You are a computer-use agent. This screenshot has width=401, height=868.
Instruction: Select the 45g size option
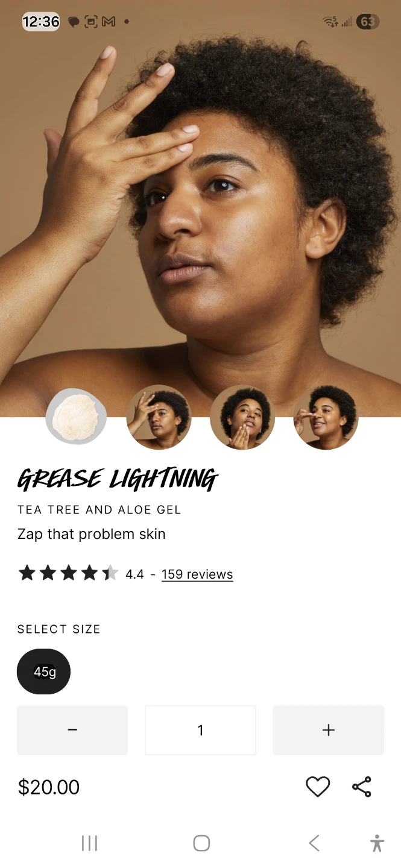[x=43, y=671]
